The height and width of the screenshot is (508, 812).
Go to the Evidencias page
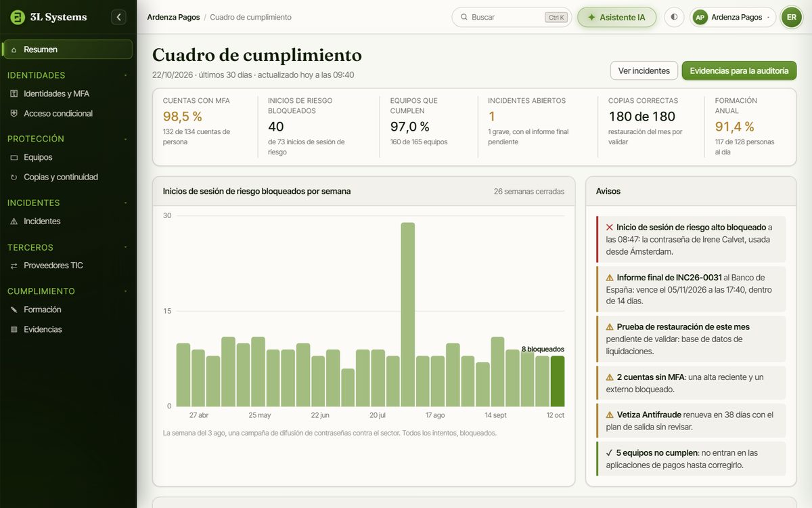[67, 329]
